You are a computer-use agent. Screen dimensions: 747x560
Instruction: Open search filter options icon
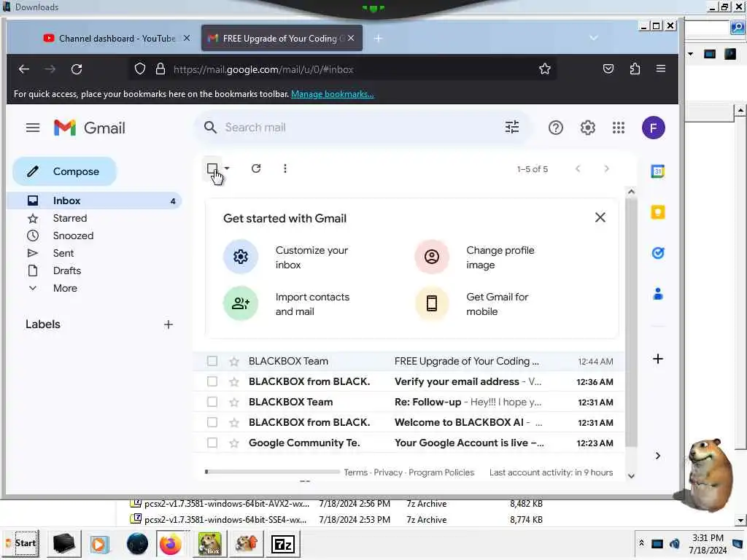[x=511, y=127]
